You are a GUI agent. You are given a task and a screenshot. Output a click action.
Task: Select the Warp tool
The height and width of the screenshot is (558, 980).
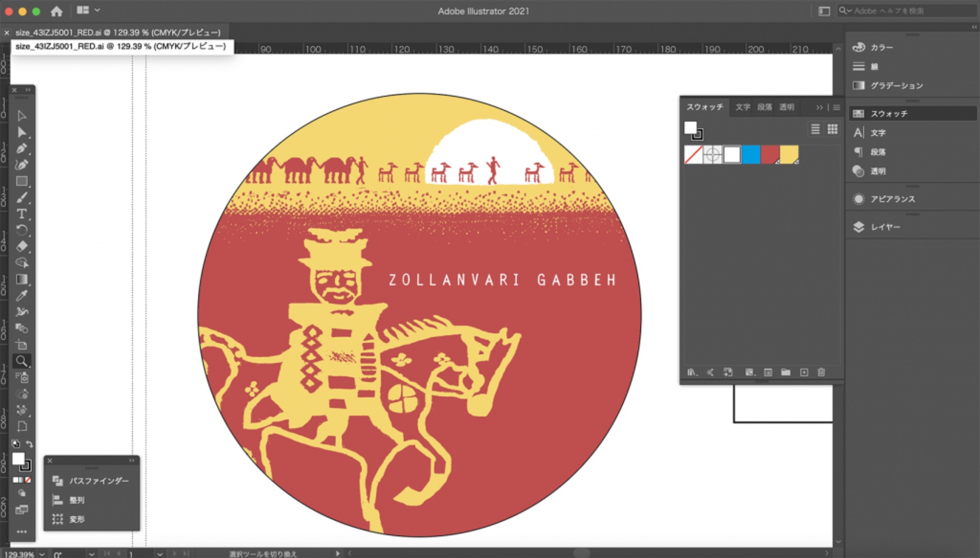click(22, 312)
